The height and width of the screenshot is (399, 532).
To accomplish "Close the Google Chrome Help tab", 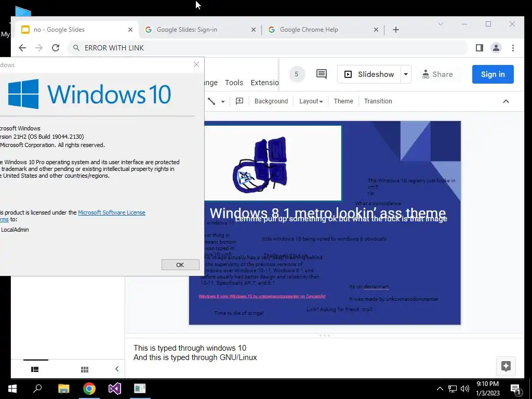I will 376,30.
